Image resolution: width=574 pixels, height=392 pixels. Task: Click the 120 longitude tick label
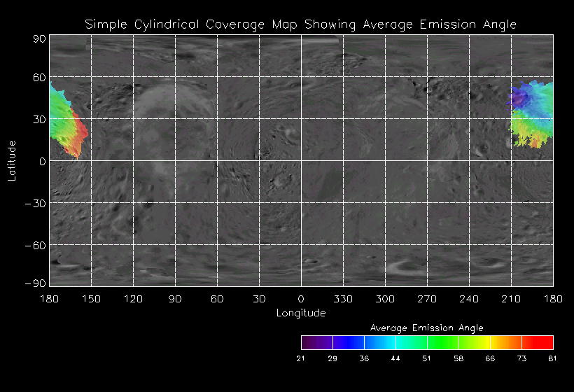tap(133, 299)
